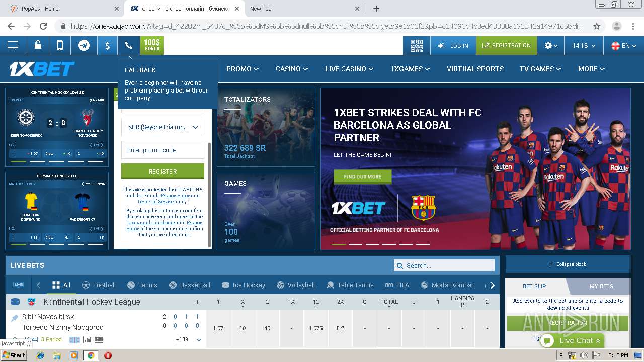
Task: Collapse the bet slip block
Action: [x=568, y=264]
